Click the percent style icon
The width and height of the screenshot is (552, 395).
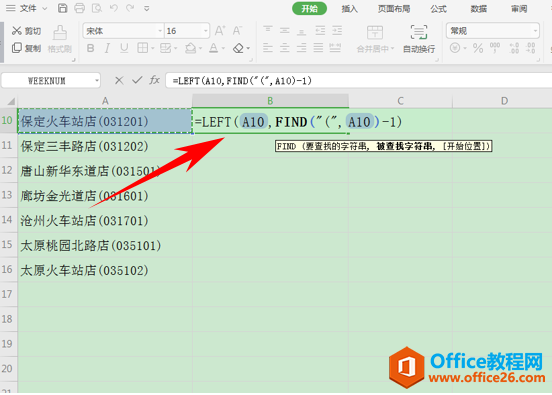(x=478, y=48)
